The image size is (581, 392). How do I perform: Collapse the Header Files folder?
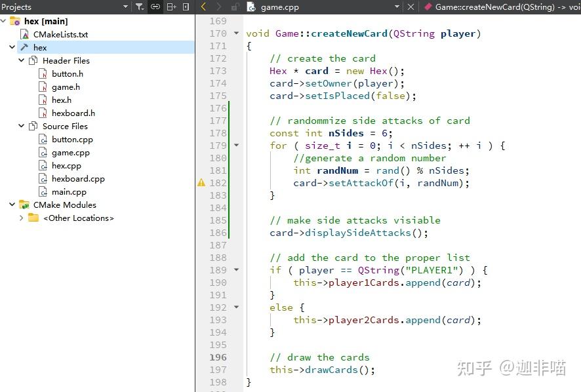pyautogui.click(x=22, y=60)
